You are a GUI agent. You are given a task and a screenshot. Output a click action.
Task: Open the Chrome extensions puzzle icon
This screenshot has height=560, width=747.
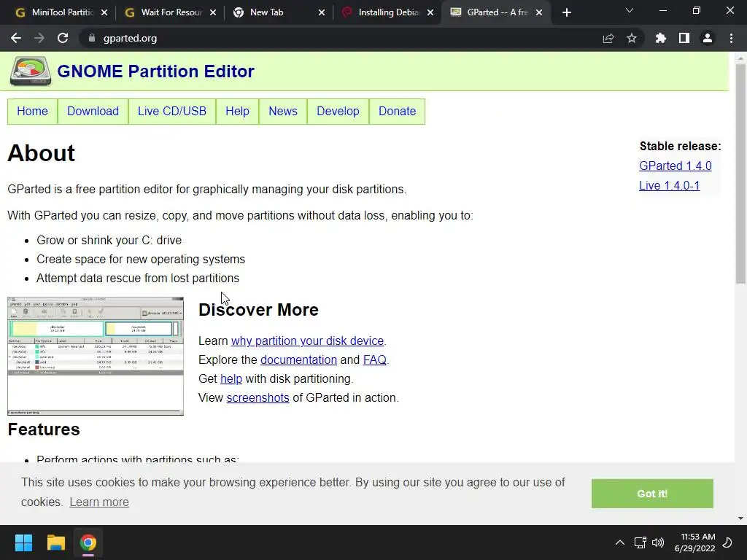click(x=661, y=38)
